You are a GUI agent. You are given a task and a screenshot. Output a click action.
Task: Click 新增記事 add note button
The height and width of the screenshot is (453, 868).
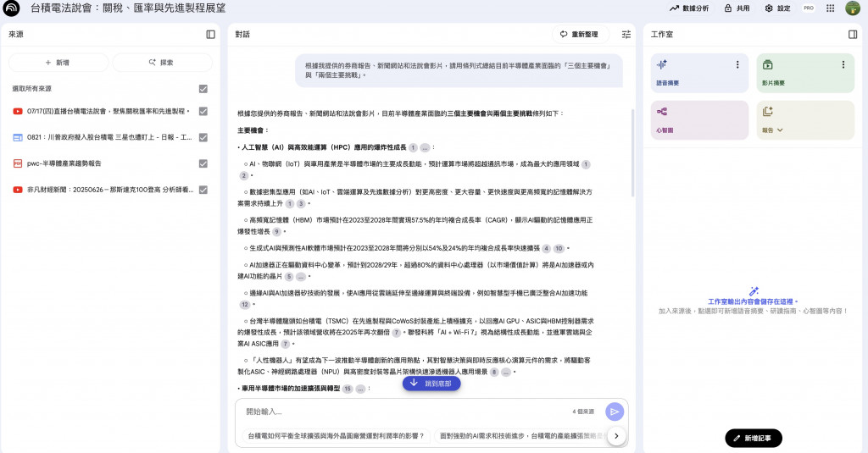pos(754,438)
